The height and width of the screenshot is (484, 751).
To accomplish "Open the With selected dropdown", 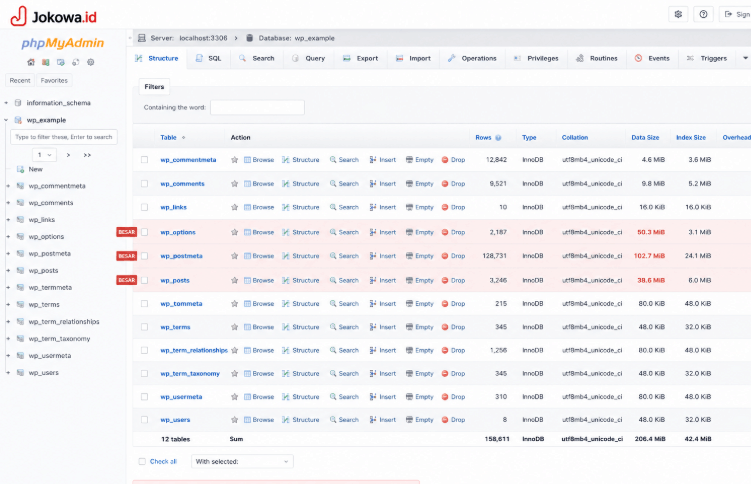I will pos(242,461).
